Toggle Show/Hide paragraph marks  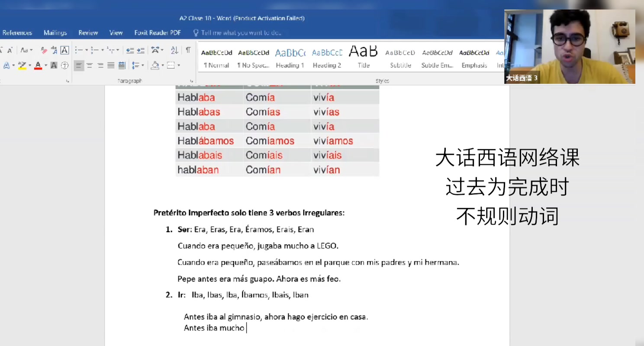coord(188,50)
